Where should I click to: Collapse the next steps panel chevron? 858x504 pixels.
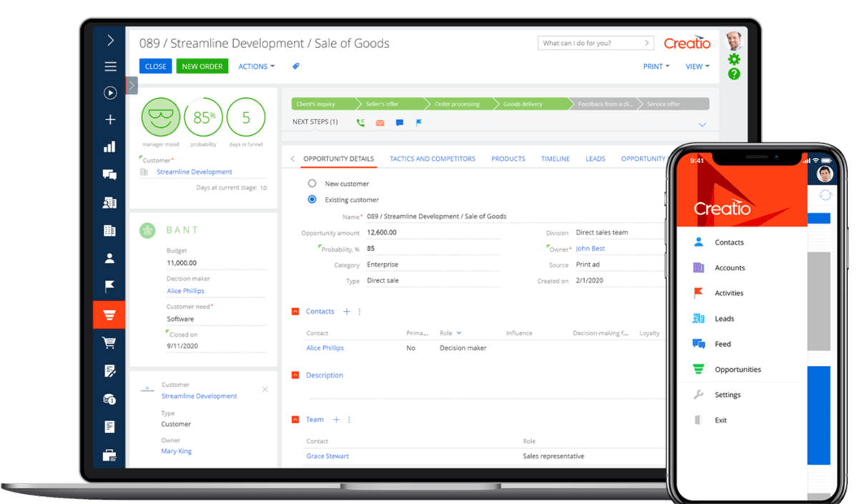pos(702,125)
